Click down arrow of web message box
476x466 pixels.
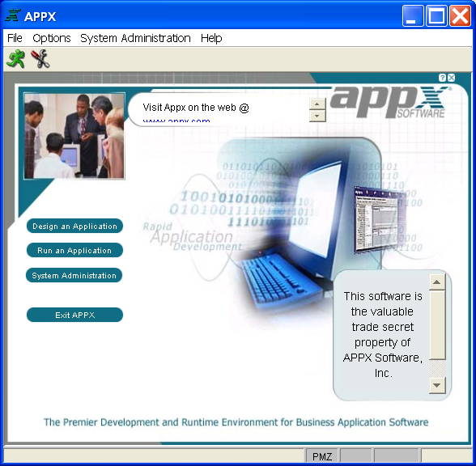317,116
